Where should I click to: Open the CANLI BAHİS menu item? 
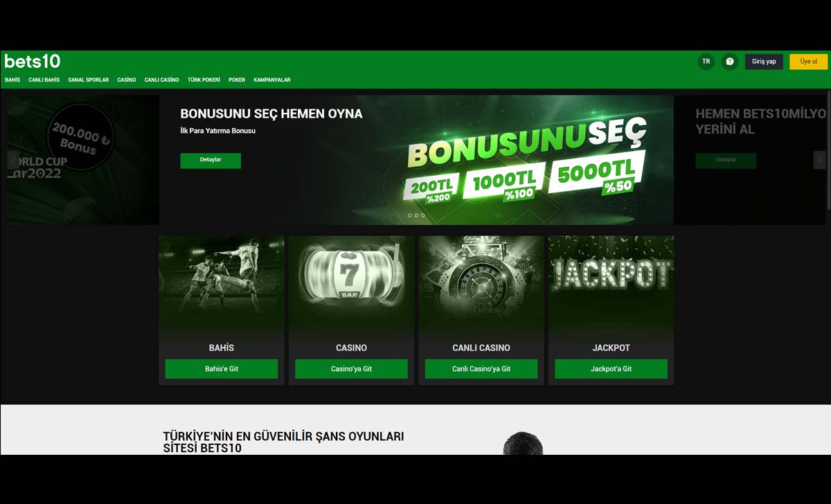click(x=44, y=80)
